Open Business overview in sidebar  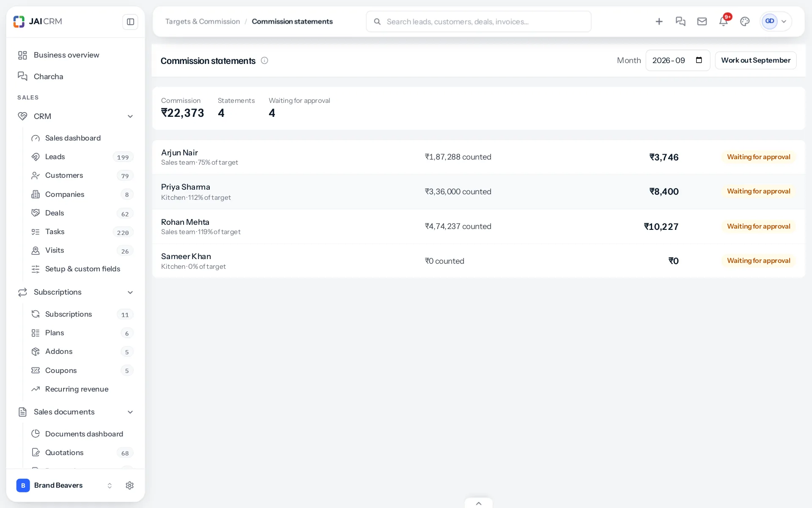click(x=76, y=55)
